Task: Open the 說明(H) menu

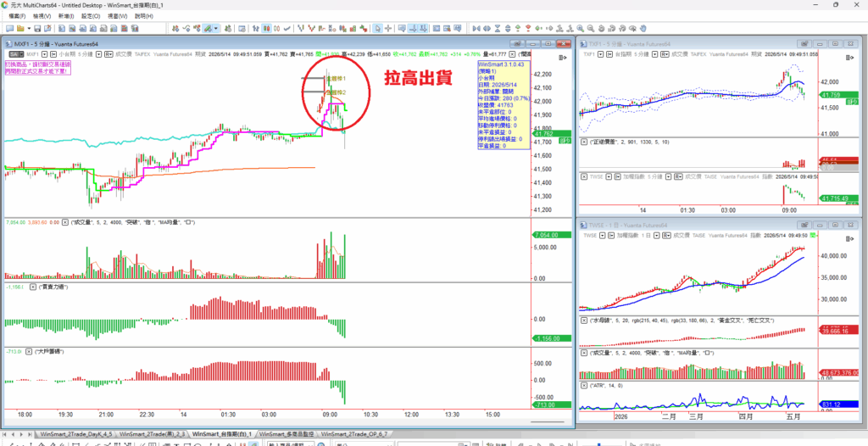Action: (x=143, y=16)
